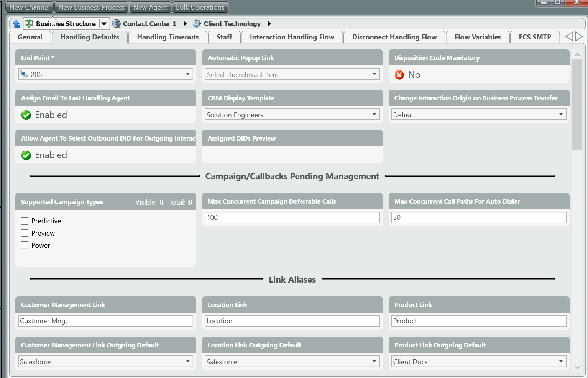The height and width of the screenshot is (378, 588).
Task: Open the End Point dropdown
Action: coord(187,74)
